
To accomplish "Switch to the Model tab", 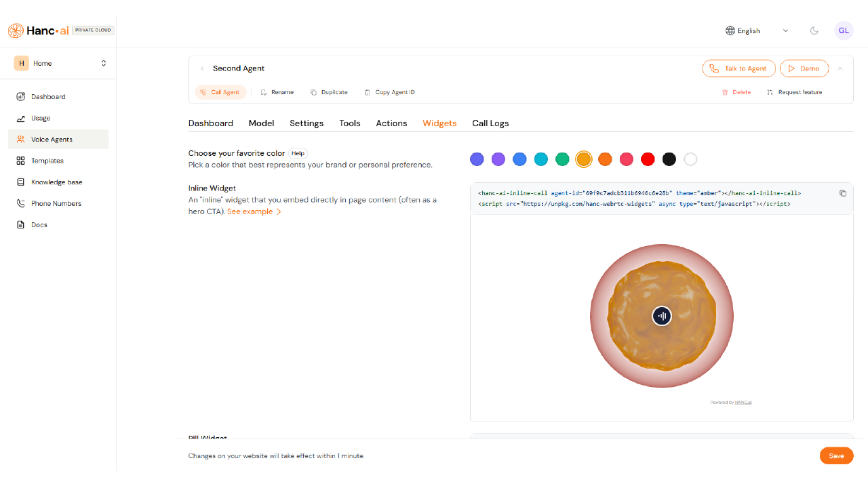I will point(261,123).
